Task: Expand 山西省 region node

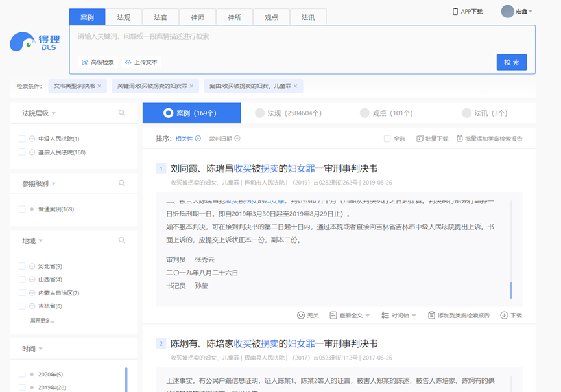Action: [32, 279]
